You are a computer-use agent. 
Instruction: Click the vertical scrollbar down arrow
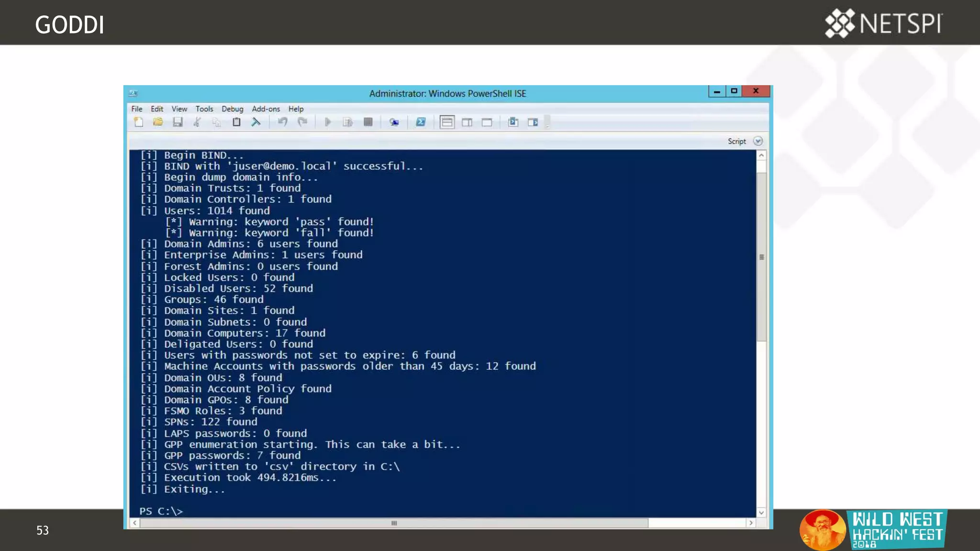tap(761, 512)
